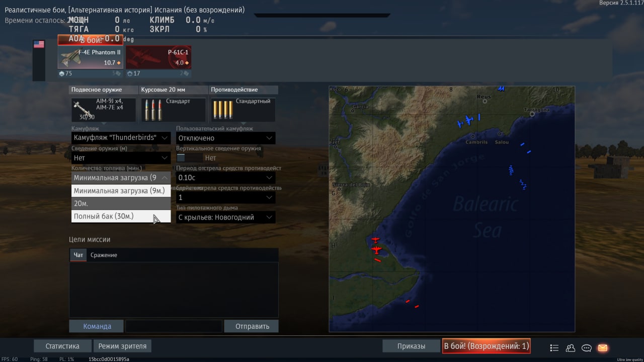Switch to the Сражение tab
644x362 pixels.
tap(104, 255)
